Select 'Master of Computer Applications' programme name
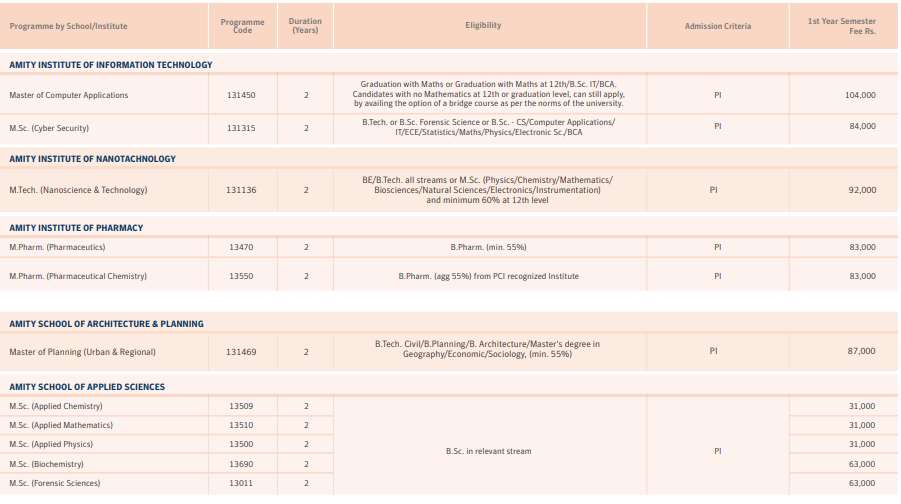 point(69,95)
